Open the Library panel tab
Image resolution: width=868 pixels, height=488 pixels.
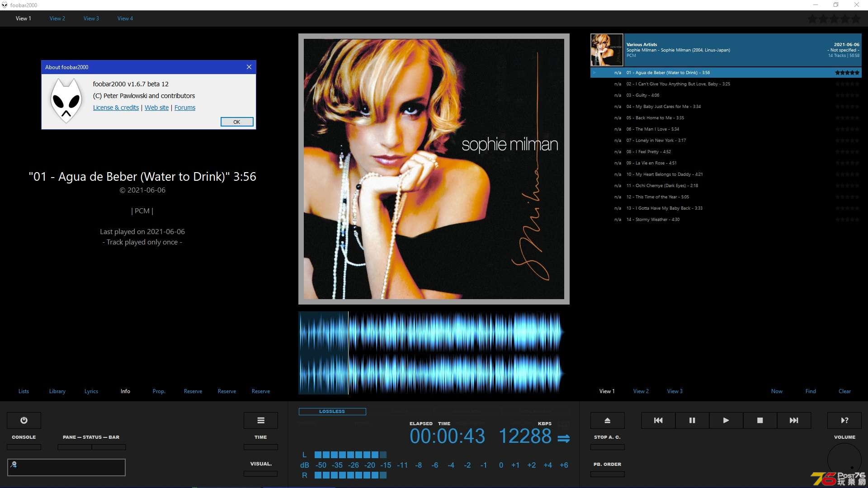tap(57, 391)
